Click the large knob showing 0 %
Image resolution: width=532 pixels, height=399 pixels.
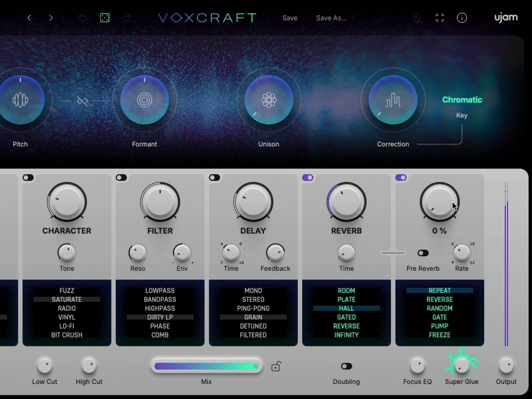(440, 202)
